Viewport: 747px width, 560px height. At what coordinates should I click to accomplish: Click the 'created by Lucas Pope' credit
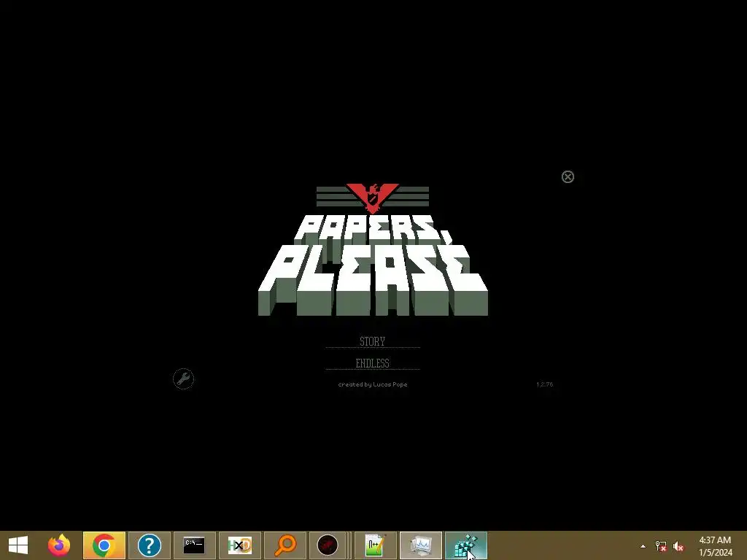[x=373, y=384]
